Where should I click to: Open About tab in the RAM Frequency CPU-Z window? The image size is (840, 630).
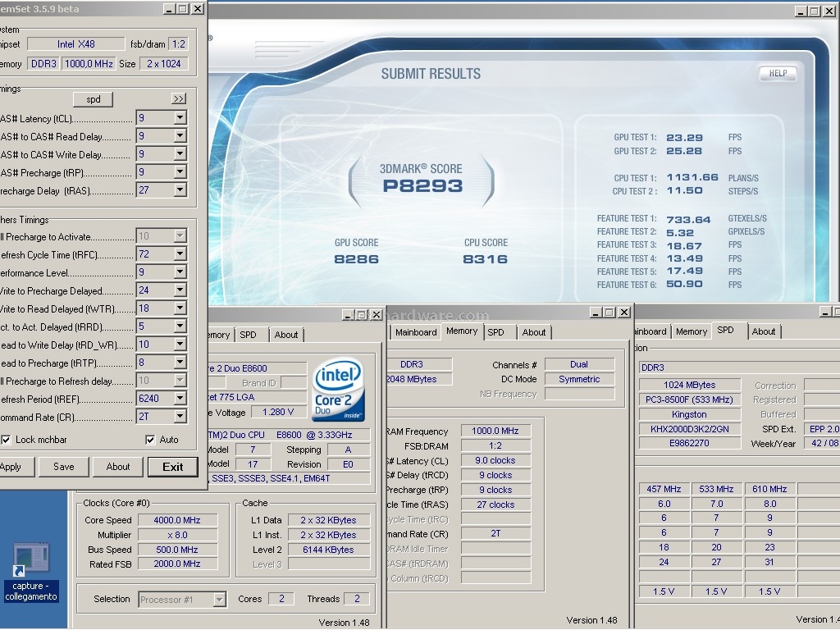pyautogui.click(x=534, y=332)
